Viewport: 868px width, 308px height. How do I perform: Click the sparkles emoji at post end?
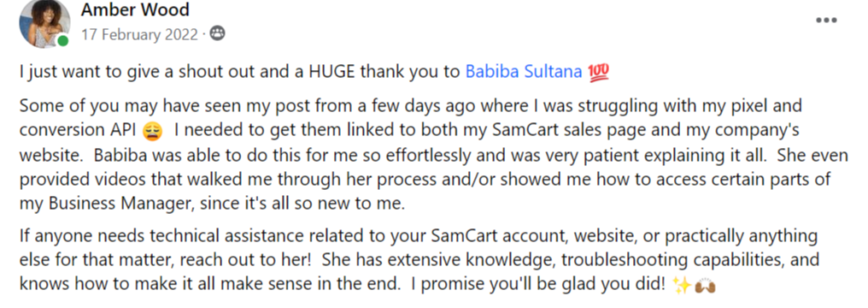pyautogui.click(x=682, y=285)
